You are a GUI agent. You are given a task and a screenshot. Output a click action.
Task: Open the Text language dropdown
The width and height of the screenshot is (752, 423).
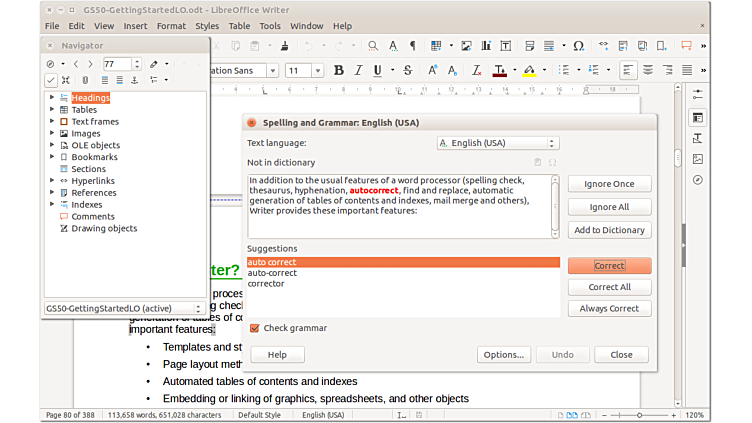click(x=497, y=143)
